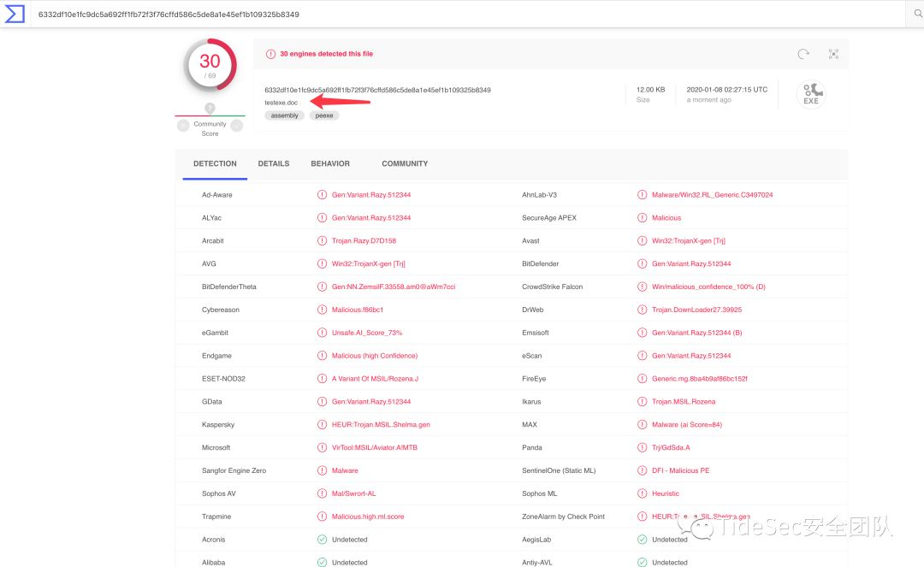Viewport: 924px width, 567px height.
Task: Click the Acronis undetected checkmark icon
Action: pos(322,540)
